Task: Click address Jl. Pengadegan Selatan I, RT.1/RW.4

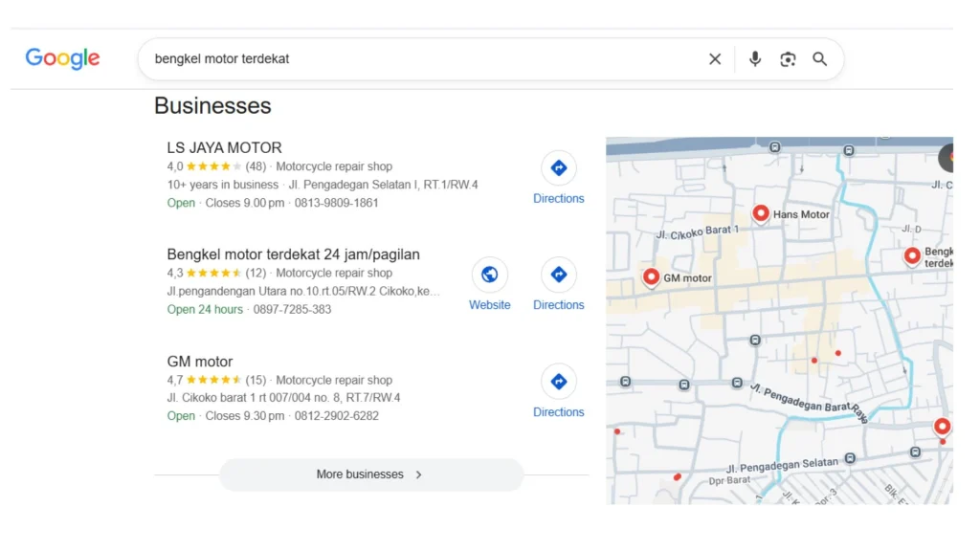Action: [383, 185]
